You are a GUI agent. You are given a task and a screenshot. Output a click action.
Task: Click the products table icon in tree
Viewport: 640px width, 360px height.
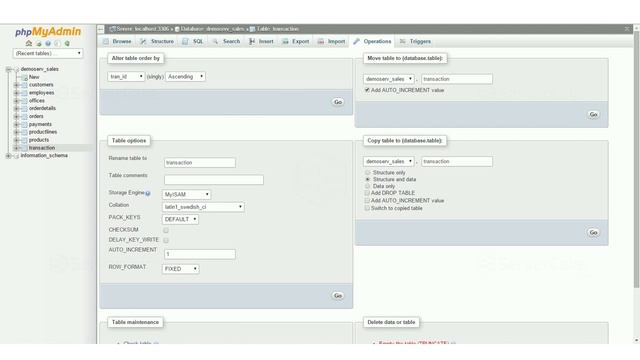point(24,140)
